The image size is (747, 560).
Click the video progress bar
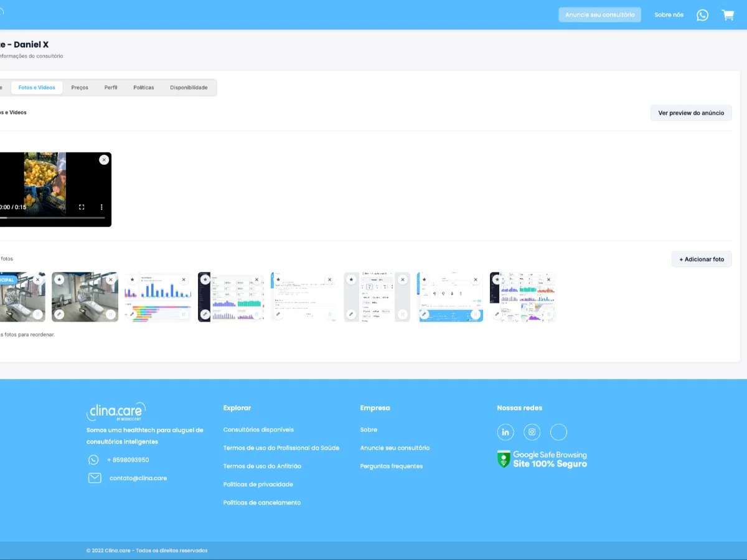pos(52,218)
